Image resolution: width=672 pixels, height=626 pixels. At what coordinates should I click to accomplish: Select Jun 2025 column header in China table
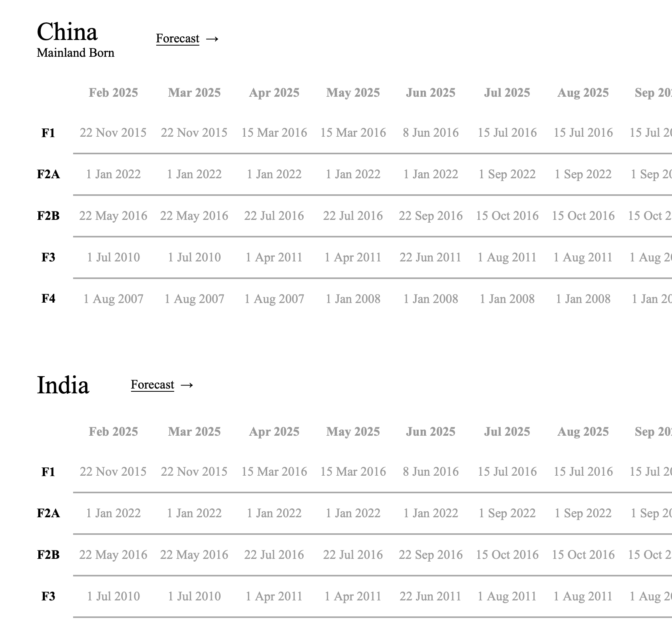[430, 93]
